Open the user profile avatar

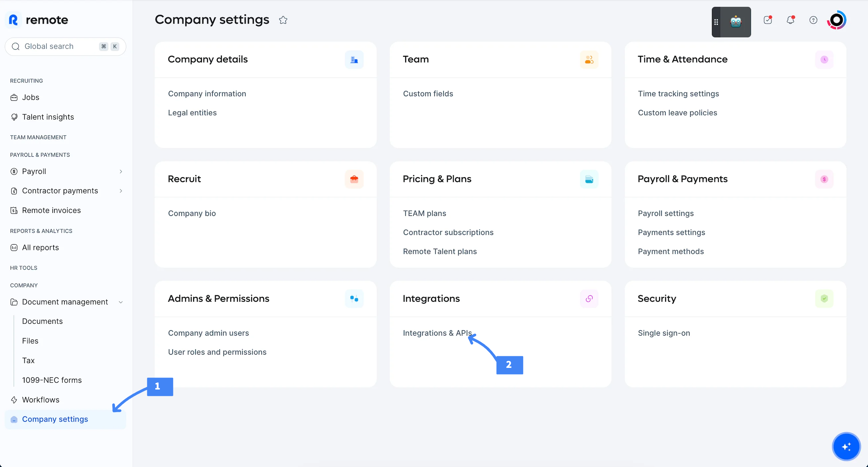pos(836,20)
